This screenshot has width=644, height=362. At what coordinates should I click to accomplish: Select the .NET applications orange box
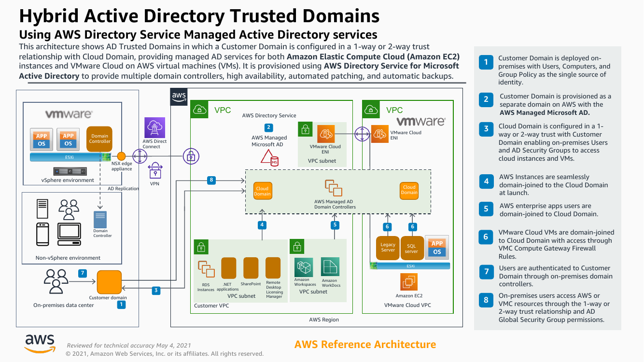click(228, 269)
